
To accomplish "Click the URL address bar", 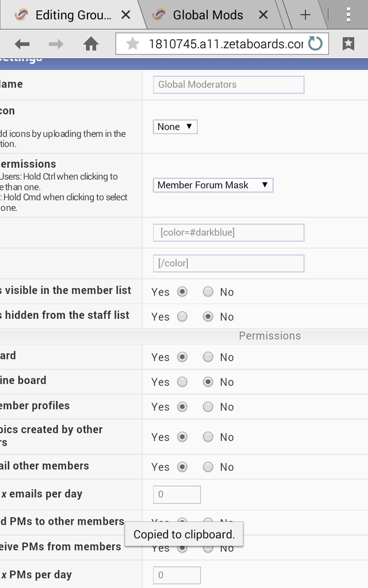I will [x=224, y=44].
